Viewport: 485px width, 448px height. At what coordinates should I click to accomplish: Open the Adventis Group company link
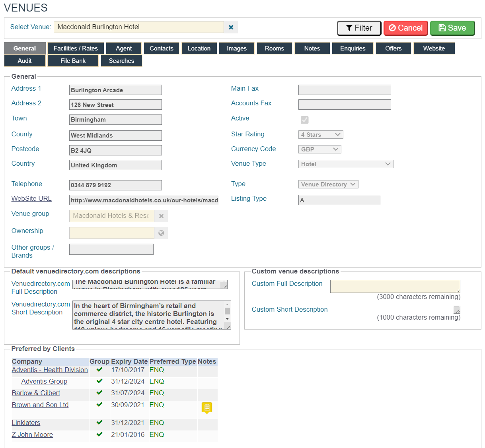click(x=44, y=381)
